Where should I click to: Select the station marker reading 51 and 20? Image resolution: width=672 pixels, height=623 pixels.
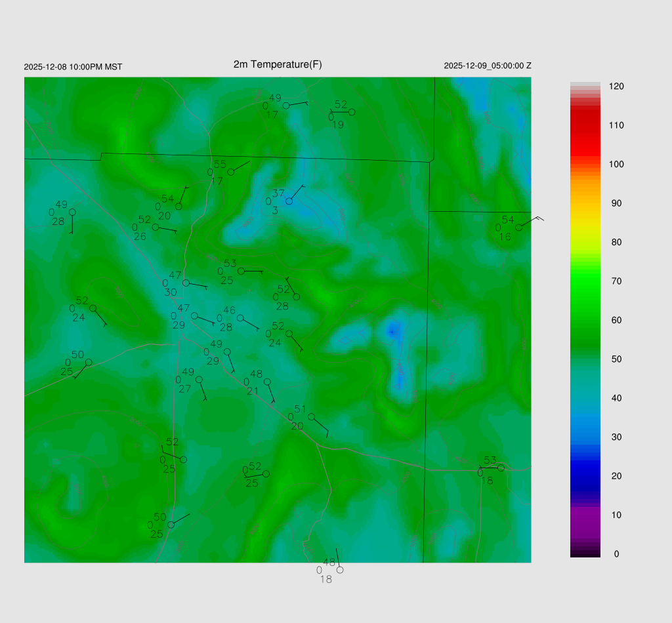311,416
